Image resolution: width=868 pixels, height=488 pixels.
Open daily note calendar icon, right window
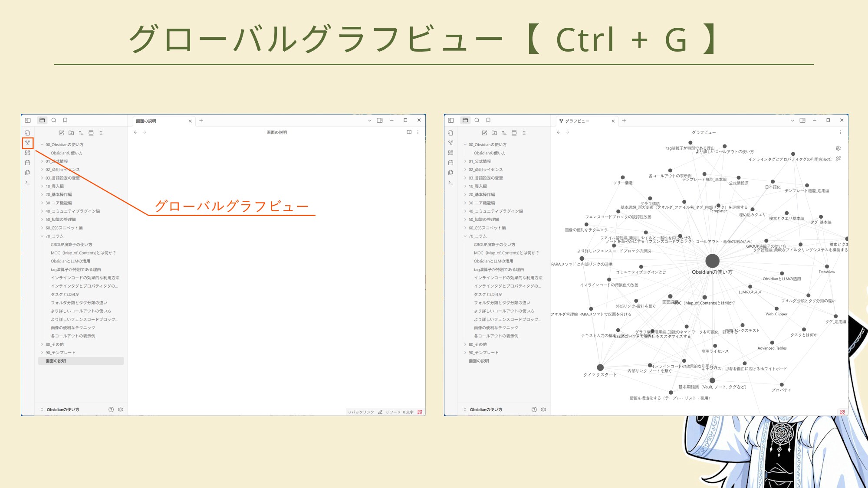coord(450,163)
